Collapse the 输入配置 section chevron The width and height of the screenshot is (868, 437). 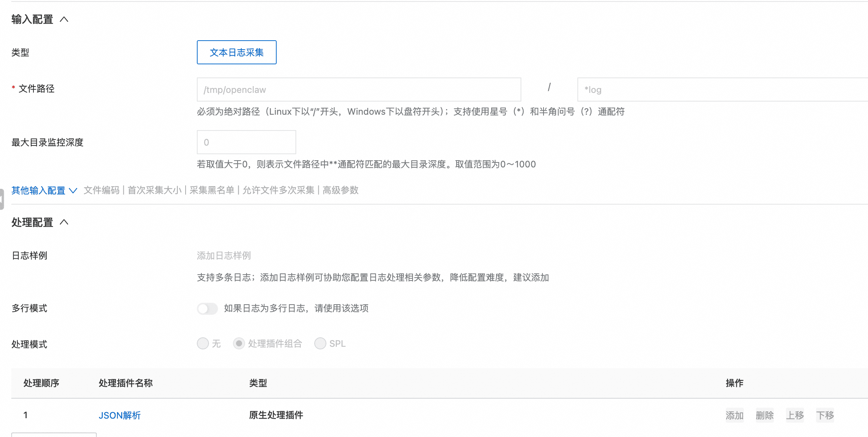pyautogui.click(x=64, y=19)
